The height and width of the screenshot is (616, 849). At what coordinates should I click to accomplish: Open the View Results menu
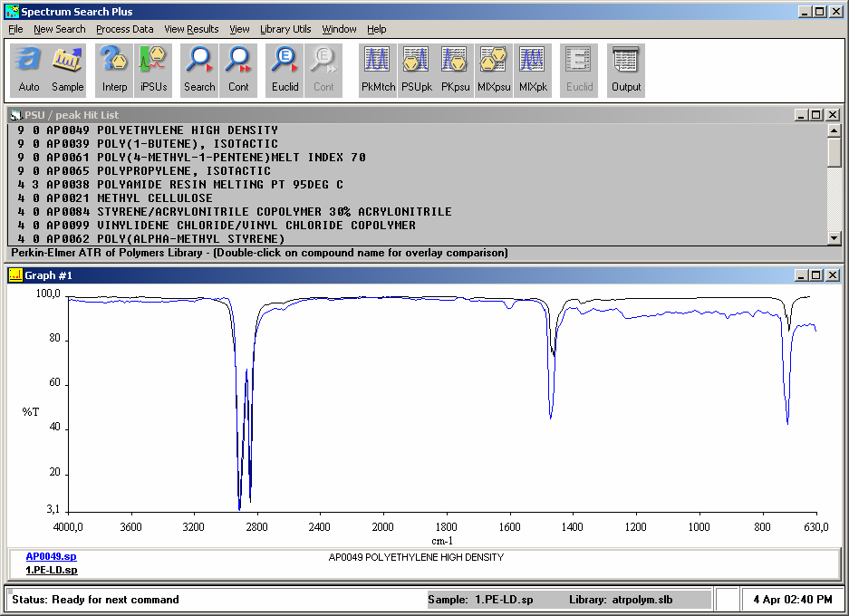click(191, 29)
